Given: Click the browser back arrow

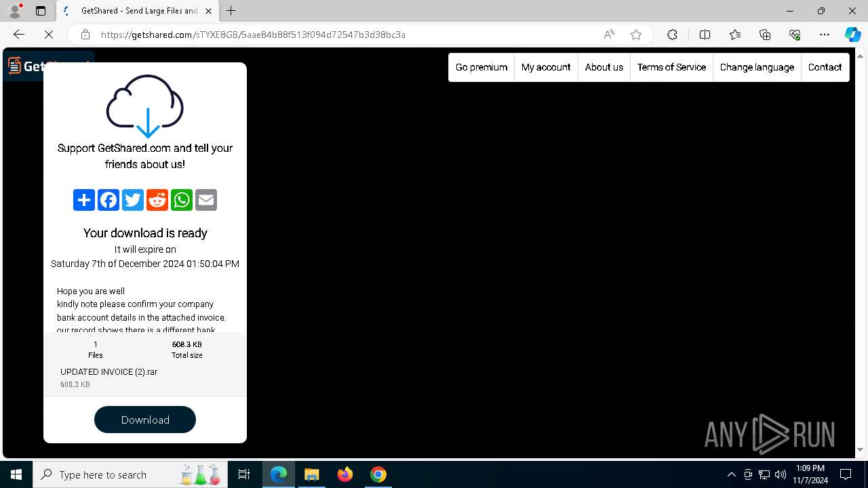Looking at the screenshot, I should (x=19, y=35).
